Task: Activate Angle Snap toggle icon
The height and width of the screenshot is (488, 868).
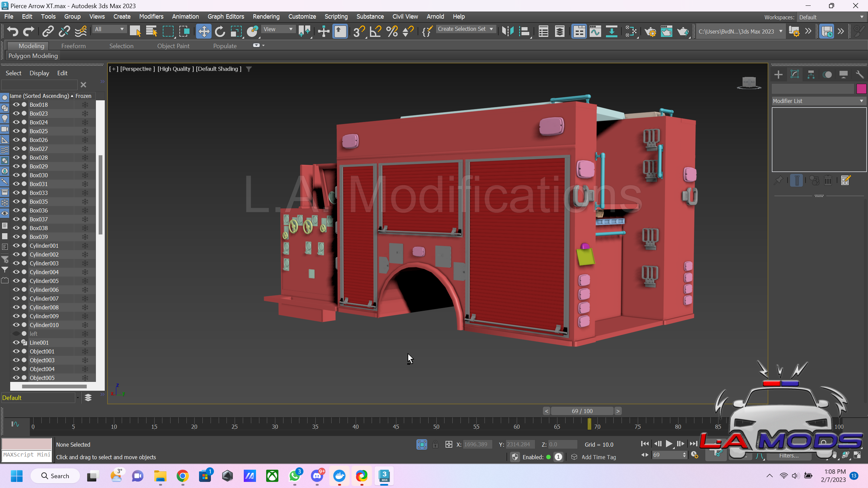Action: (375, 32)
